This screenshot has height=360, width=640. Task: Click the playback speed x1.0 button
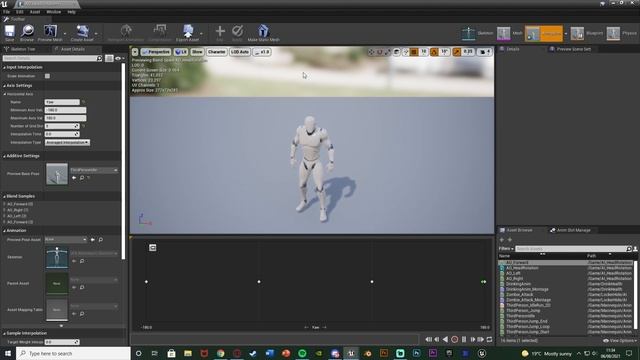pyautogui.click(x=262, y=52)
